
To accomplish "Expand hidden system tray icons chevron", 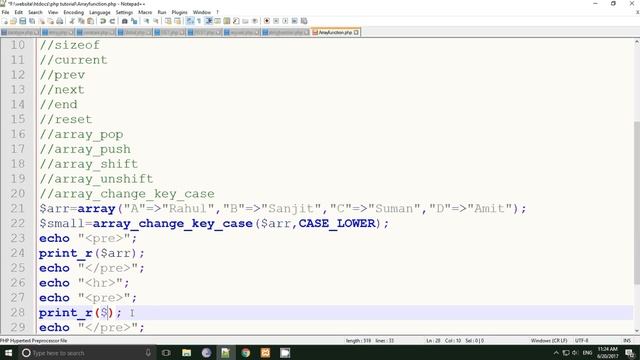I will 556,353.
